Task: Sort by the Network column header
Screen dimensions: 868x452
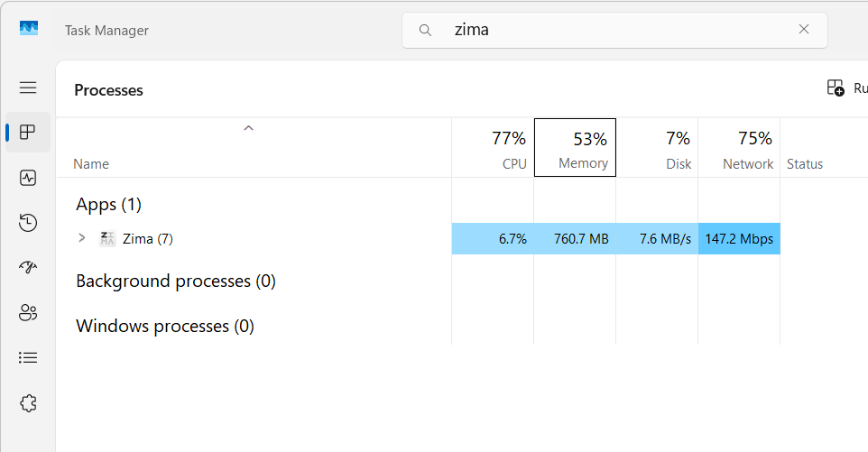Action: (739, 148)
